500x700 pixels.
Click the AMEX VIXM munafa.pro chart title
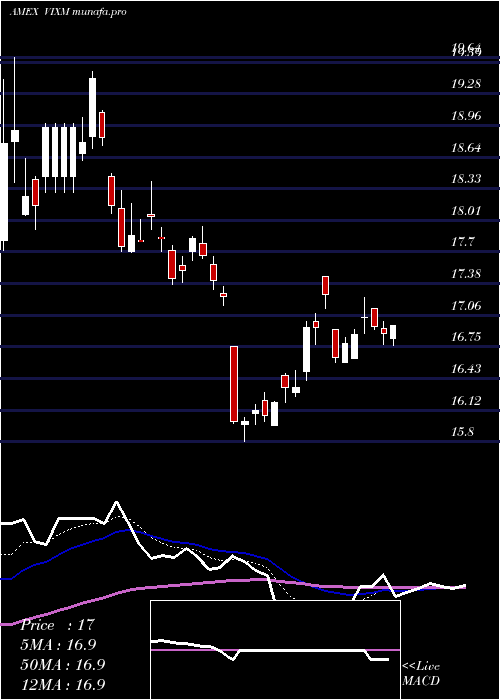coord(68,12)
